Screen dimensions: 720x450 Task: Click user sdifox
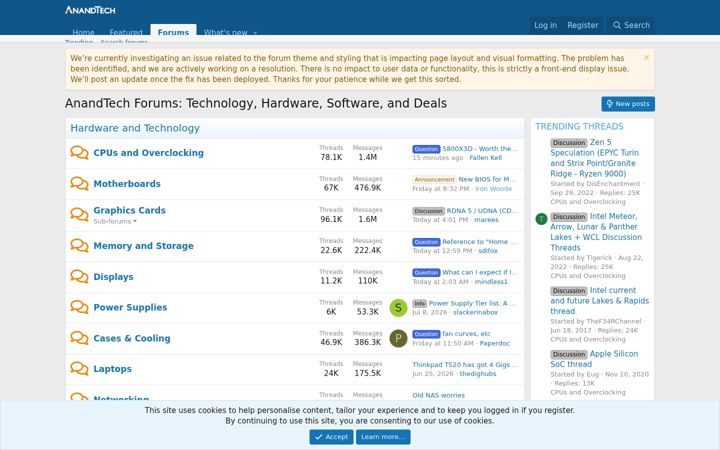pyautogui.click(x=488, y=251)
